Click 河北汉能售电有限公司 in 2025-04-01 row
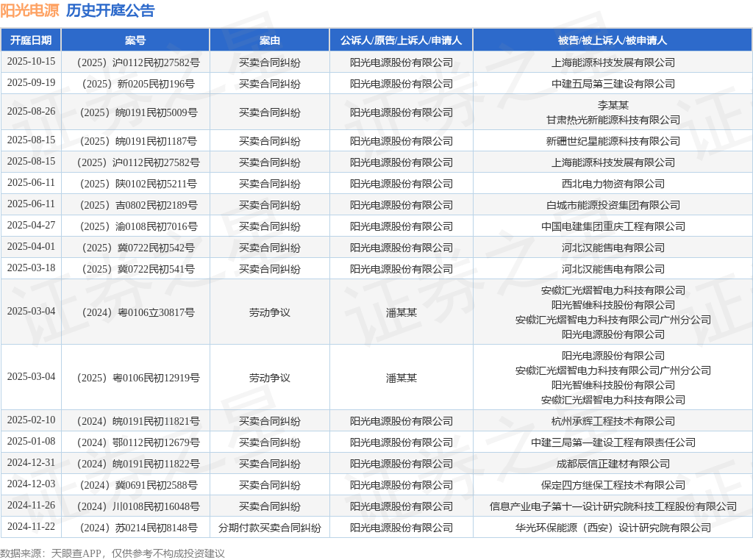Image resolution: width=753 pixels, height=560 pixels. coord(613,248)
